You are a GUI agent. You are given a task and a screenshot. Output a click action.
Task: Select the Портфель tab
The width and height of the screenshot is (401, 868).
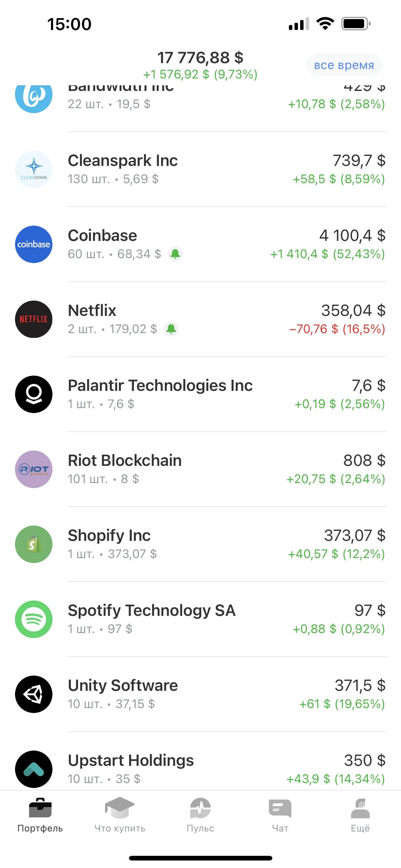(40, 815)
